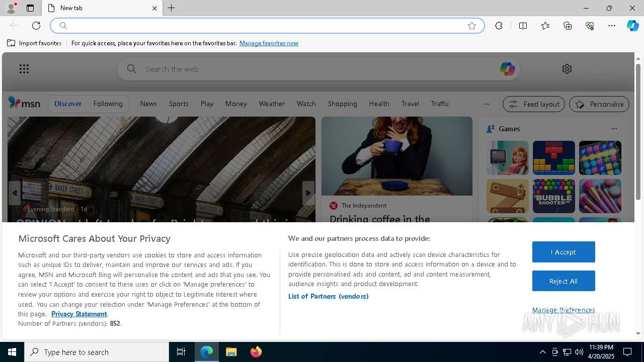Open the Sports menu item
This screenshot has height=362, width=644.
click(179, 104)
